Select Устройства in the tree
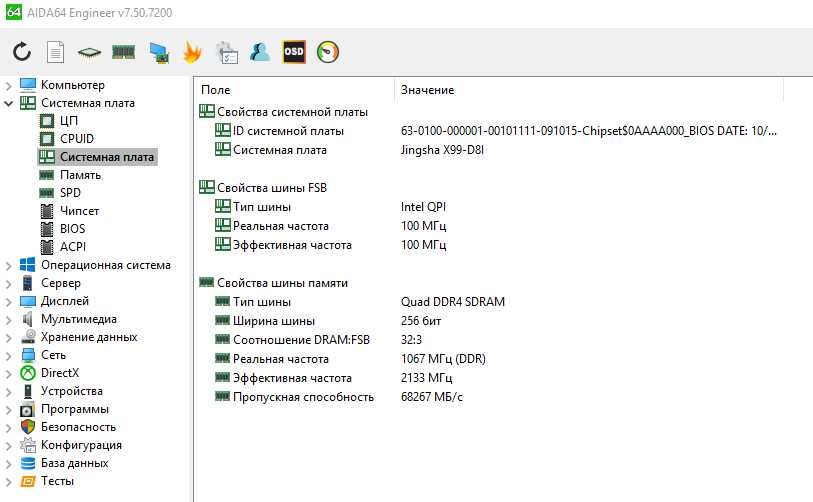The image size is (813, 502). 72,391
